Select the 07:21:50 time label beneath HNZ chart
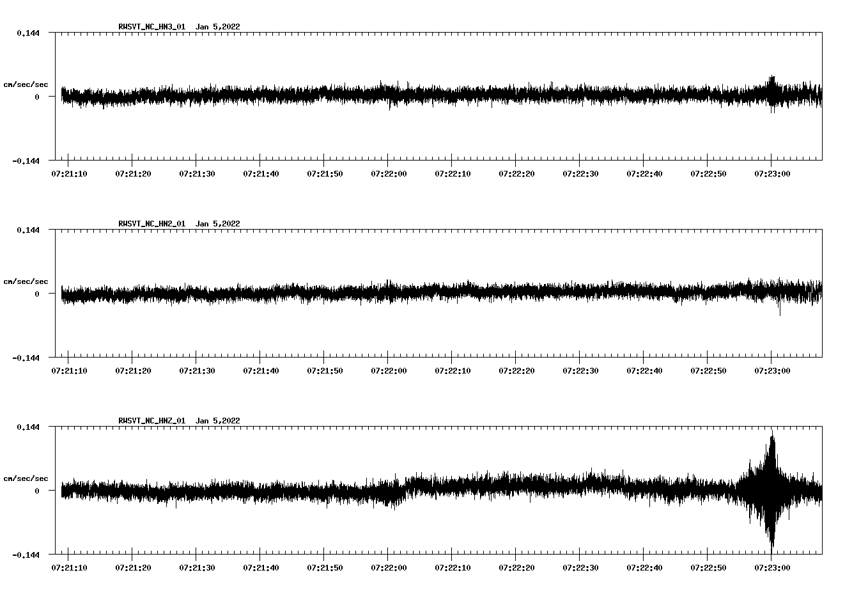The width and height of the screenshot is (868, 591). [x=325, y=567]
